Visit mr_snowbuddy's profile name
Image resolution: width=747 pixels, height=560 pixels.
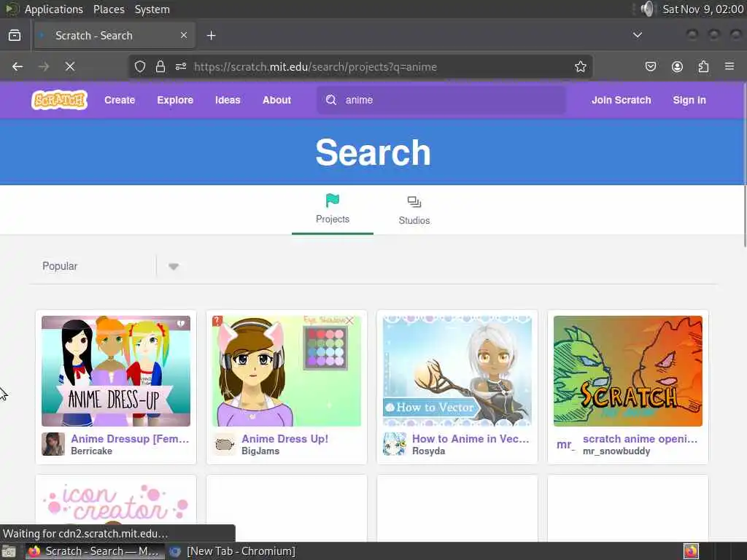pyautogui.click(x=616, y=451)
